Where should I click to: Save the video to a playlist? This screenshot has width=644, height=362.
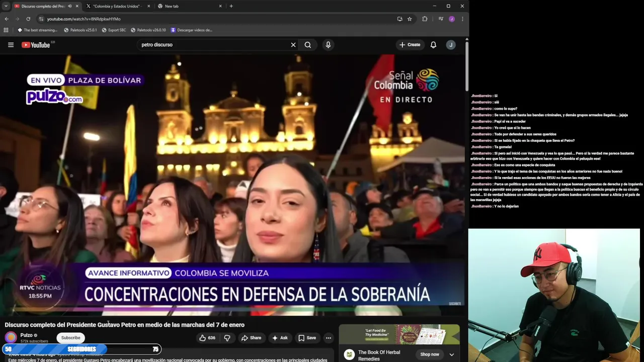(x=307, y=338)
